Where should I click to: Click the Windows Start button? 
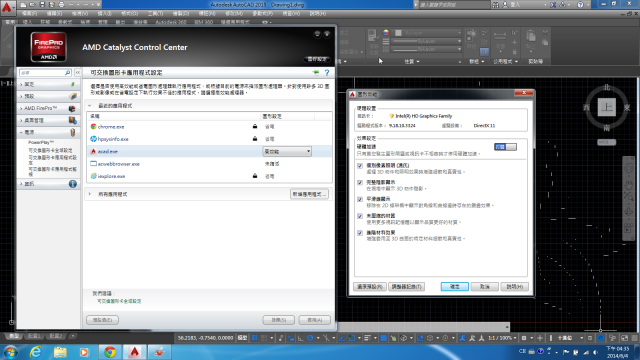(11, 352)
